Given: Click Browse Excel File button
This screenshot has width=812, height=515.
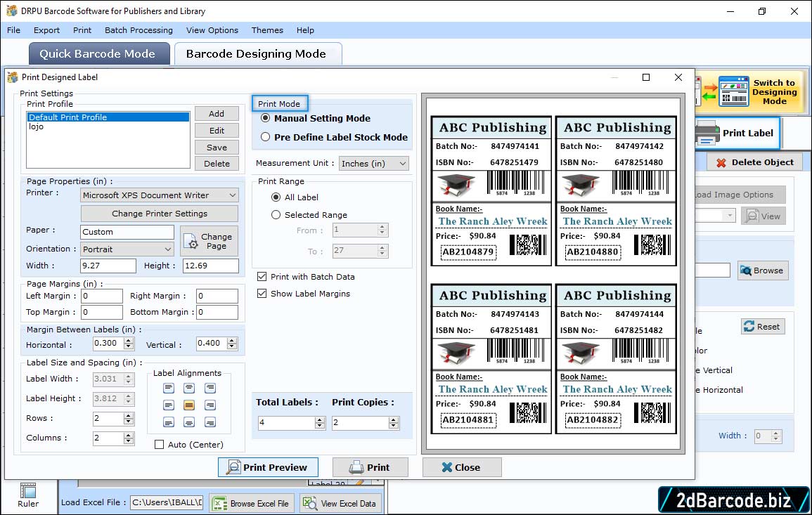Looking at the screenshot, I should (252, 504).
